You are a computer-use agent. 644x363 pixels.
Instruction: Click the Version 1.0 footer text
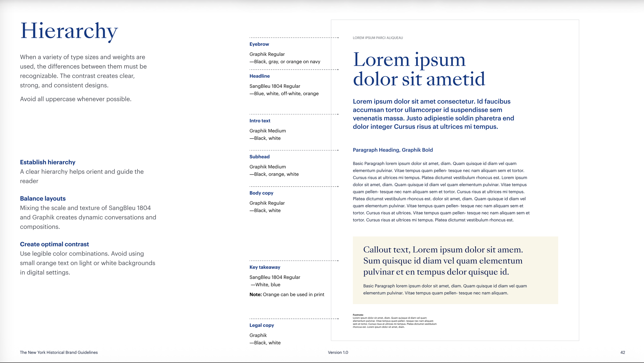click(338, 352)
